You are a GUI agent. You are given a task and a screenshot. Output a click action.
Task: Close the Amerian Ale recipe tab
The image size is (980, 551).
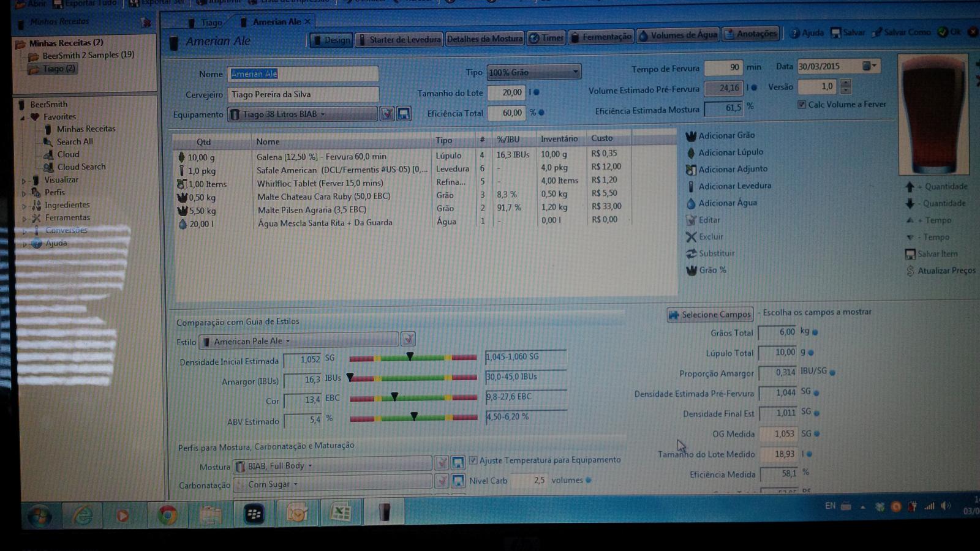click(x=307, y=21)
